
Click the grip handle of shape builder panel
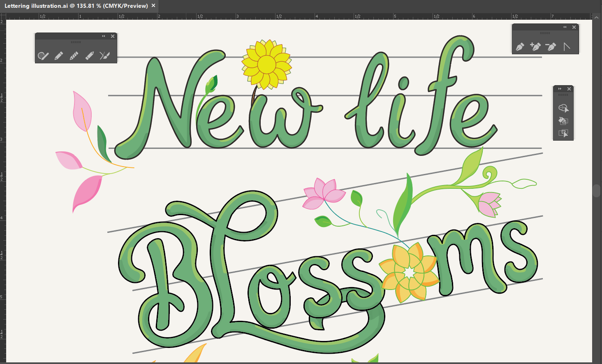[563, 95]
